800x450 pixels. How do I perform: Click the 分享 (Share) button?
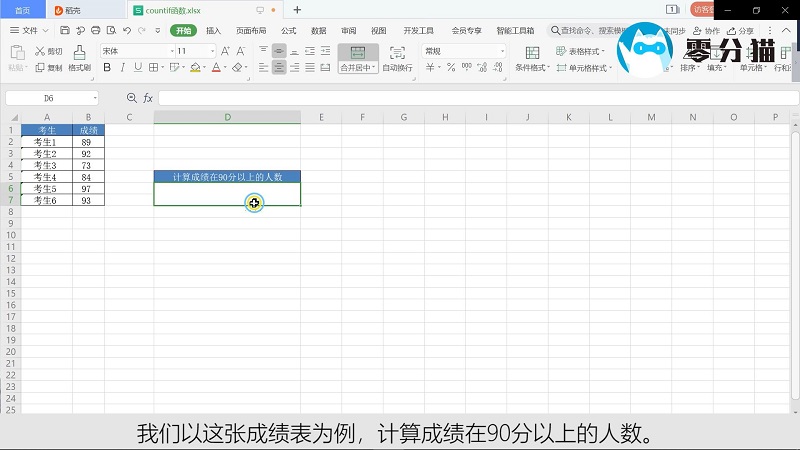[x=741, y=31]
